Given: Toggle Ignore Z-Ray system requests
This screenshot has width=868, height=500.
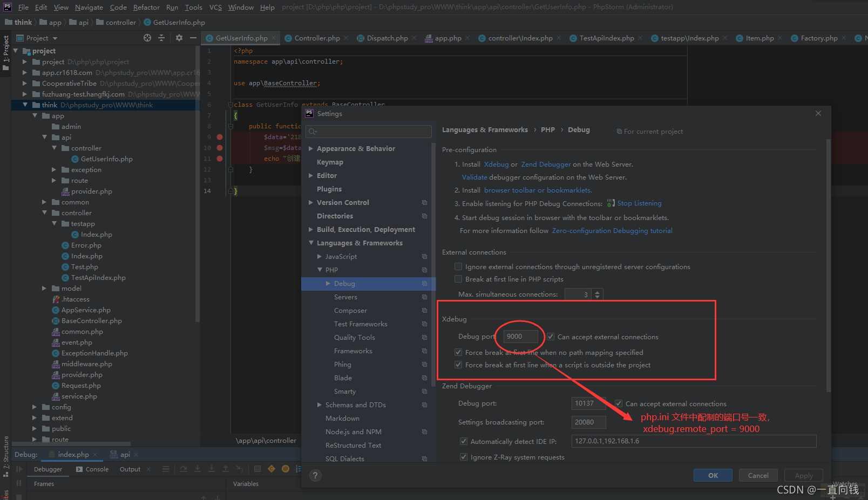Looking at the screenshot, I should (463, 457).
